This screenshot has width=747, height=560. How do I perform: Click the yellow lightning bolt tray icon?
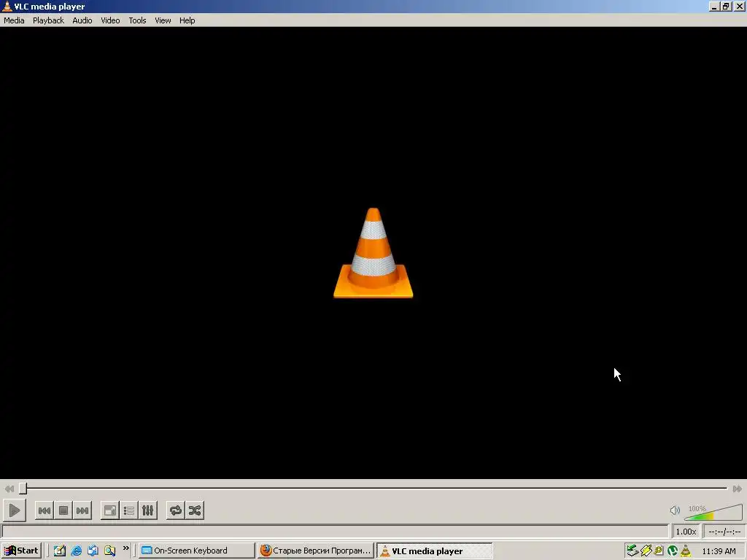[646, 551]
